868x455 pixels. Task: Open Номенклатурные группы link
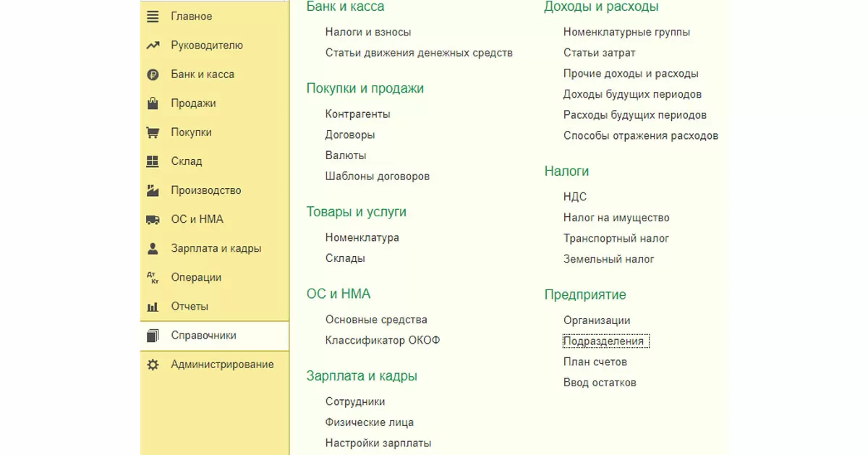pyautogui.click(x=627, y=33)
